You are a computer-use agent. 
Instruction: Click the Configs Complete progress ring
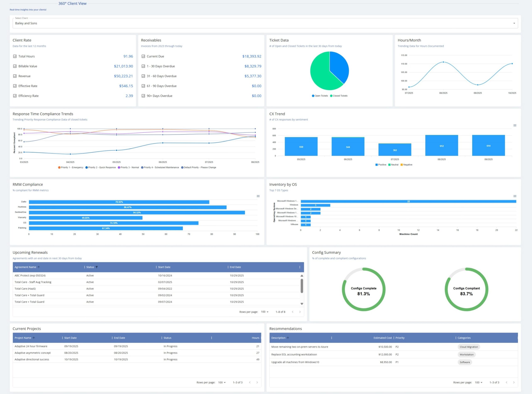[363, 289]
